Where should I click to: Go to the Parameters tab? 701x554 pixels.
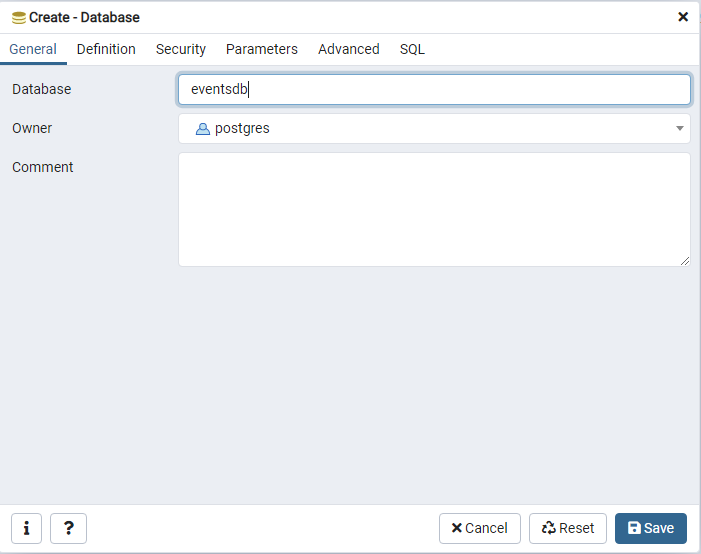(x=262, y=49)
